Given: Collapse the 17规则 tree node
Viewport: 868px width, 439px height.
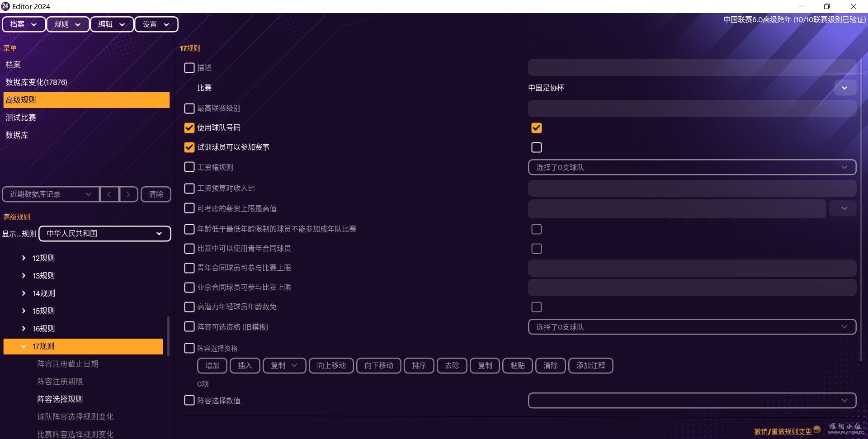Looking at the screenshot, I should click(24, 346).
